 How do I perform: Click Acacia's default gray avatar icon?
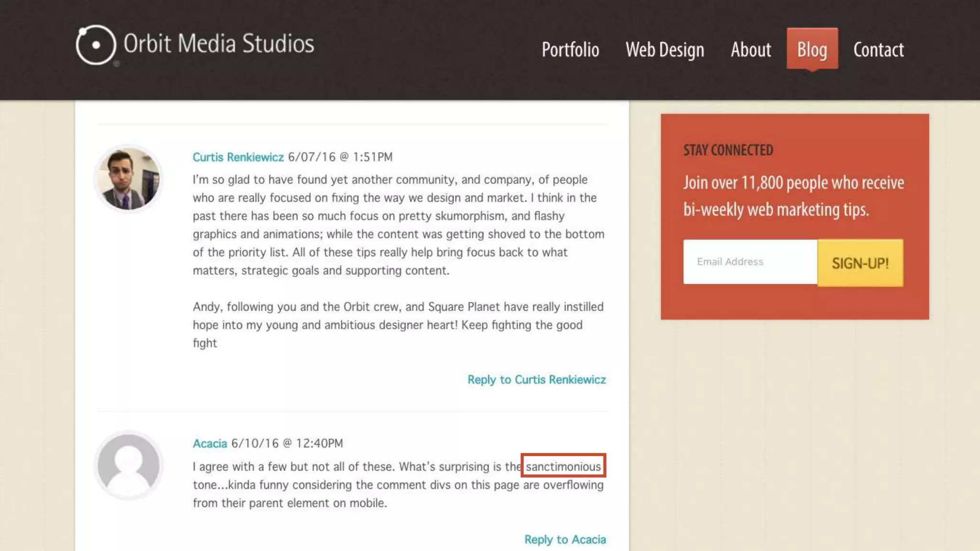[x=128, y=465]
